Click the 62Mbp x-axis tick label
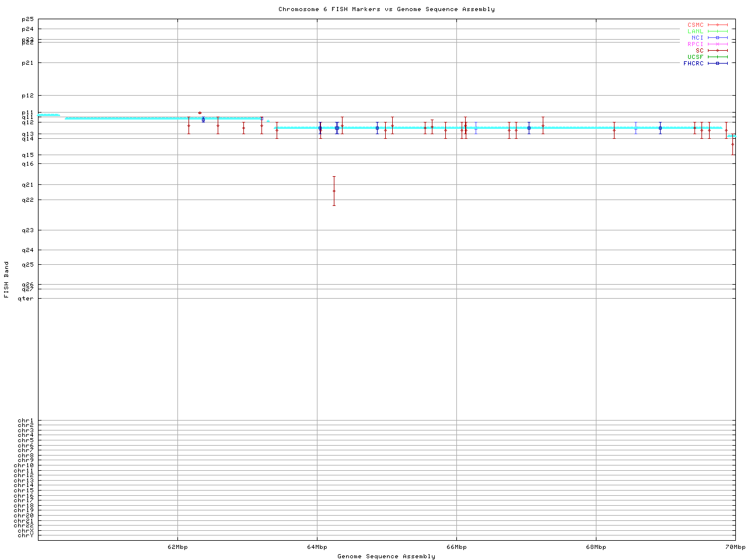Screen dimensions: 747x560 [177, 547]
